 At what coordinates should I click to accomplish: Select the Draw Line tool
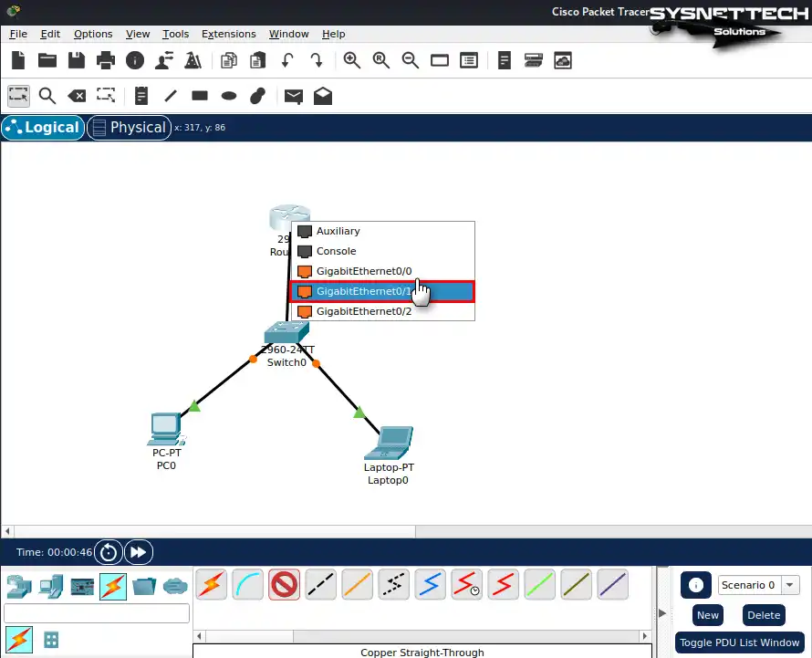(x=171, y=96)
